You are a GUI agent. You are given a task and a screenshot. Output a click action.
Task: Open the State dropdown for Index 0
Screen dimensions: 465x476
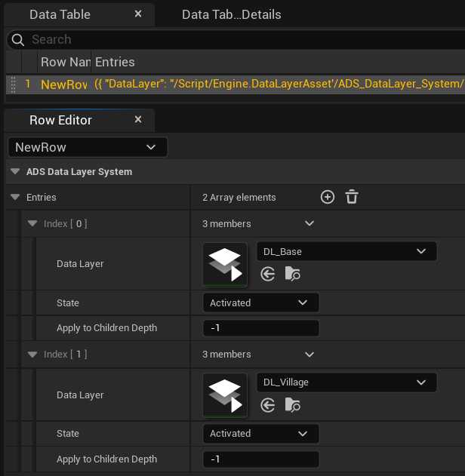point(261,302)
